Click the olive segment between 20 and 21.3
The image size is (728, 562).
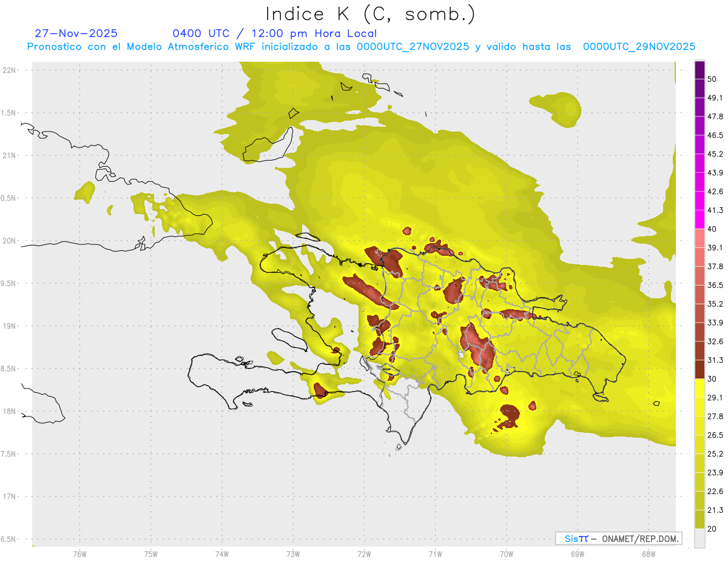[x=700, y=519]
